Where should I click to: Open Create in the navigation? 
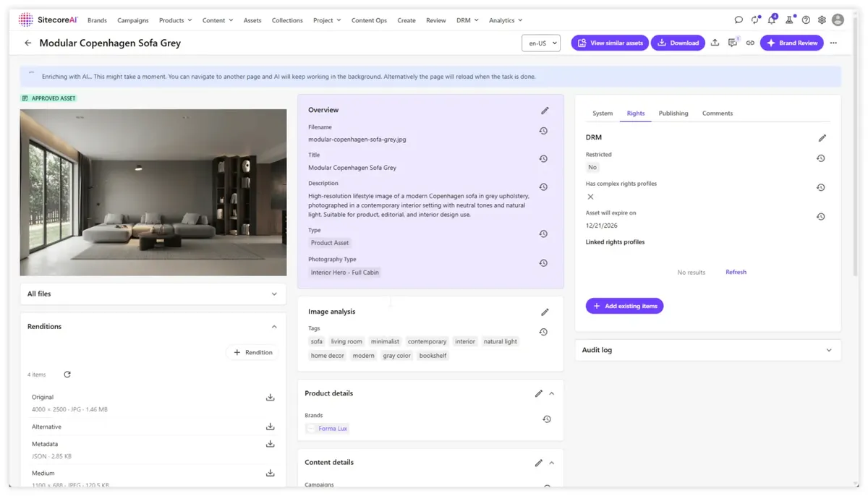click(x=407, y=20)
